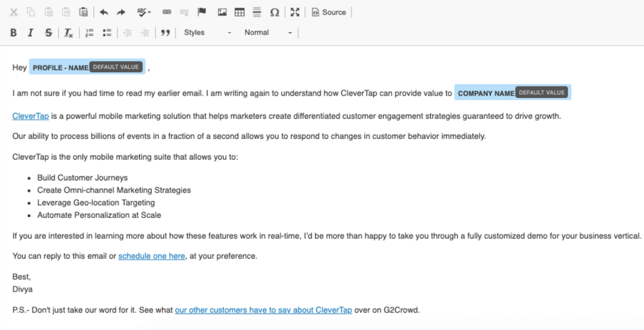Redo the last action
This screenshot has height=330, width=644.
(x=121, y=12)
